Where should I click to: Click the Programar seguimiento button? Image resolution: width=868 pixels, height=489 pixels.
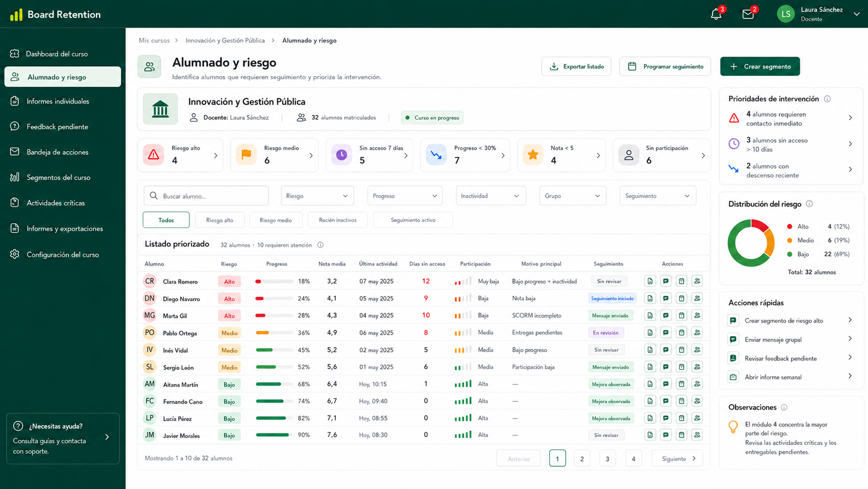665,67
